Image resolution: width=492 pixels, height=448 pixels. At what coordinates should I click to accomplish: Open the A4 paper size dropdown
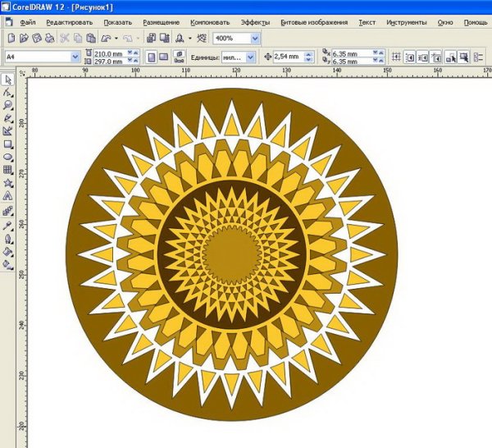pyautogui.click(x=75, y=57)
